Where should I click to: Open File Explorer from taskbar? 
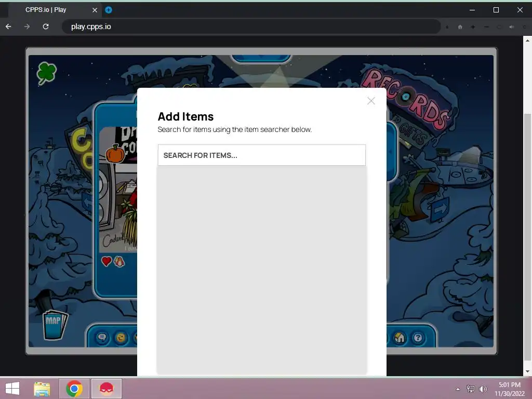pyautogui.click(x=42, y=389)
